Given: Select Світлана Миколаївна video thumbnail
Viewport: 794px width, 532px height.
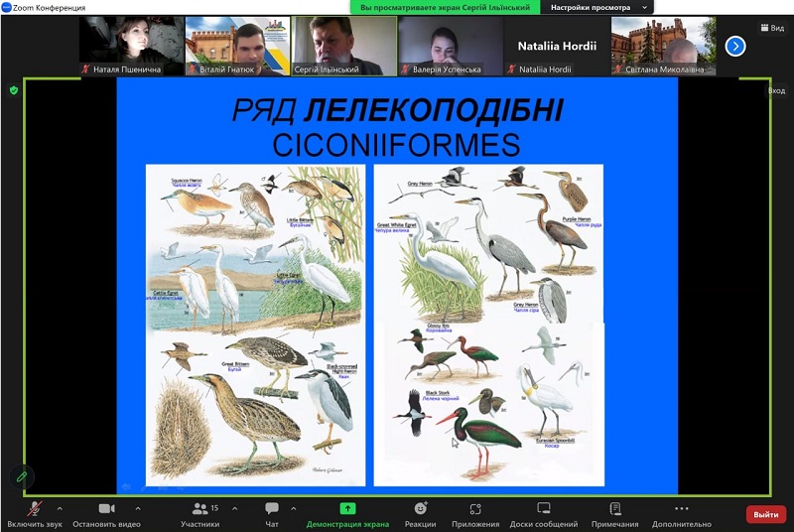Looking at the screenshot, I should point(663,46).
